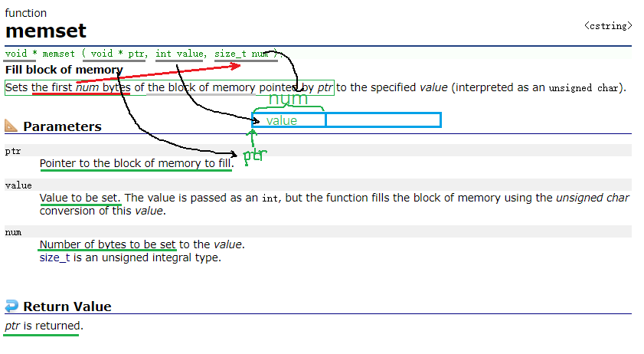The width and height of the screenshot is (644, 354).
Task: Click the underlined 'Value to be set' text
Action: tap(80, 198)
